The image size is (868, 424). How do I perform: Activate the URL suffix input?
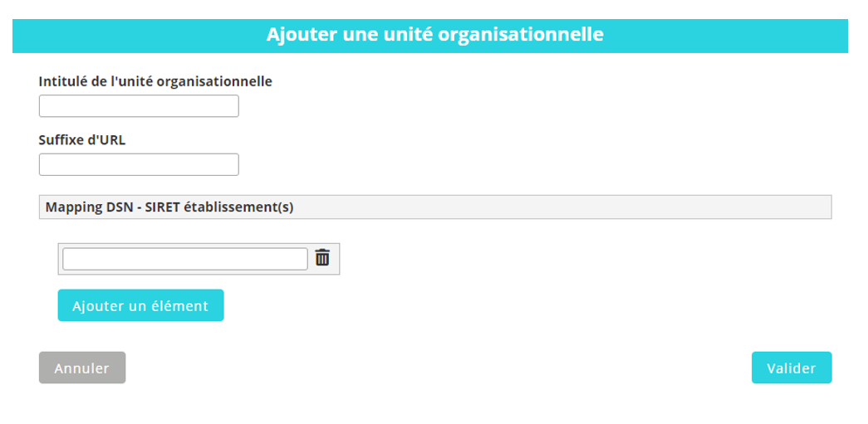pyautogui.click(x=139, y=164)
